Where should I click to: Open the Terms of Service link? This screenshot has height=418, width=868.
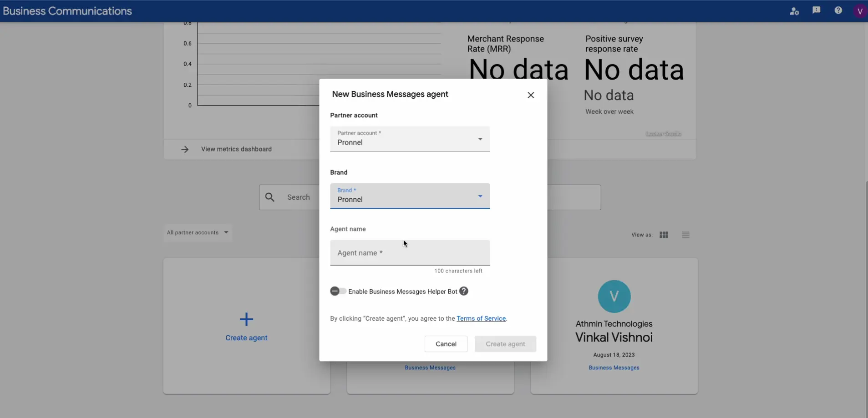click(x=481, y=318)
